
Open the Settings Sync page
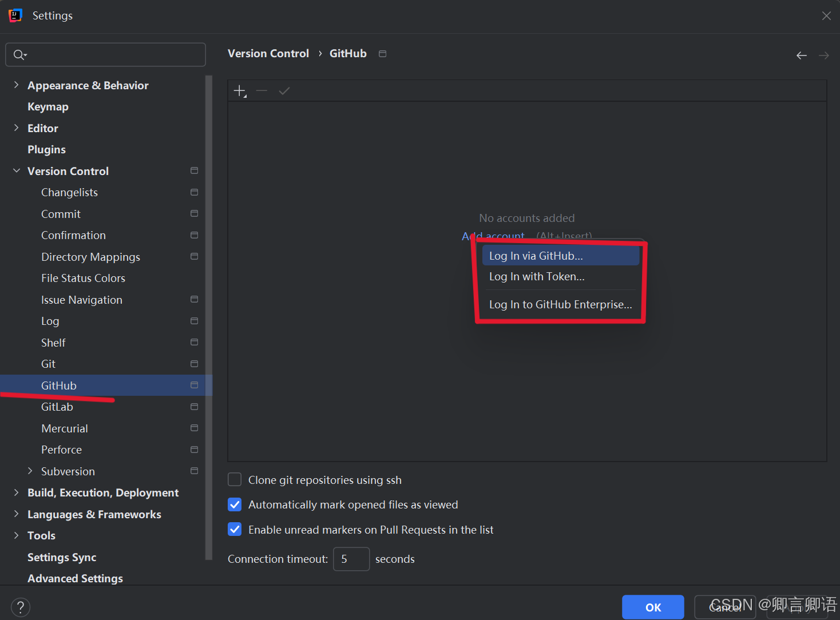tap(62, 557)
